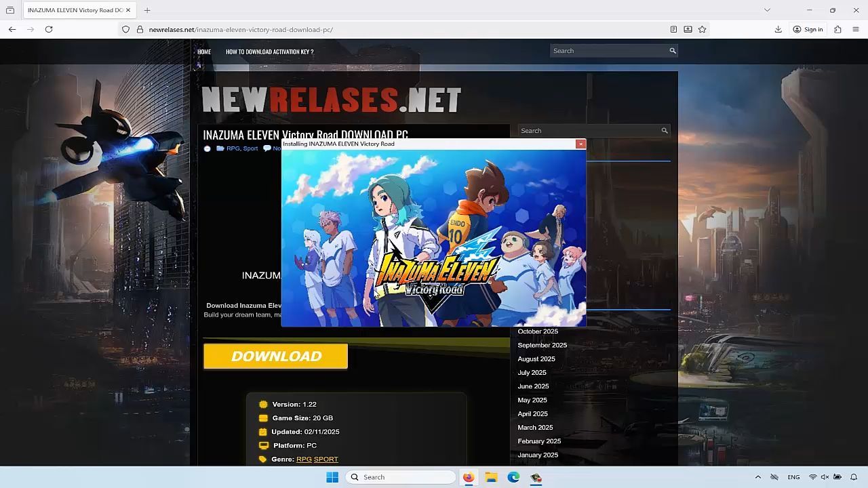
Task: Reload the current page
Action: click(x=49, y=29)
